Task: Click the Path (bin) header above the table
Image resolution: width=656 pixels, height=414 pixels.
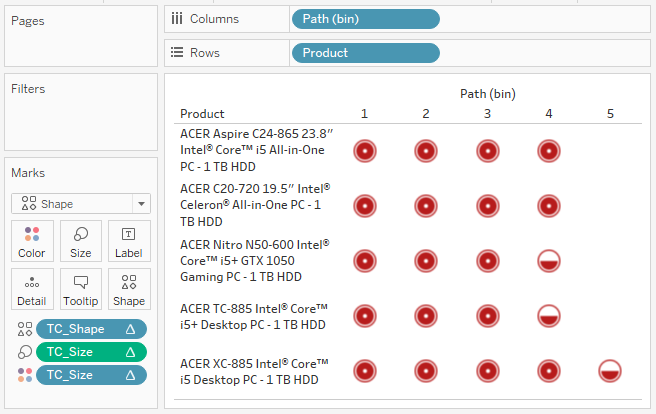Action: [x=488, y=94]
